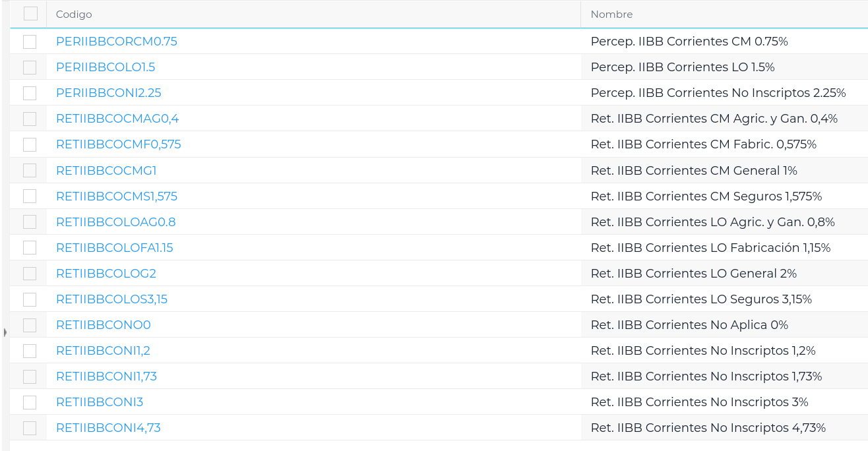Image resolution: width=868 pixels, height=451 pixels.
Task: Tick the RETIIBBCONO0 row checkbox
Action: pyautogui.click(x=30, y=325)
